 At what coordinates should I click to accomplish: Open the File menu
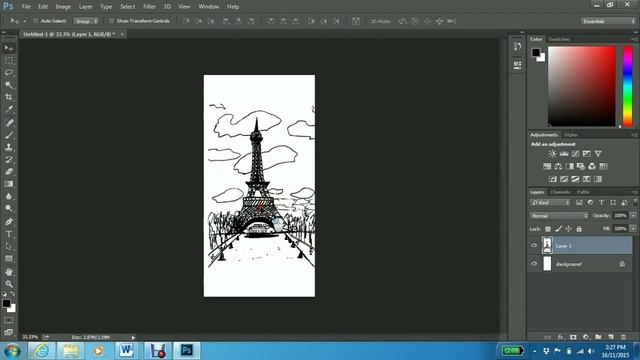[26, 7]
